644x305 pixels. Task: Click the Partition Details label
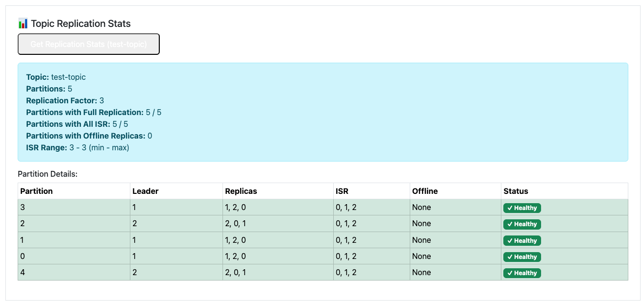pos(48,174)
